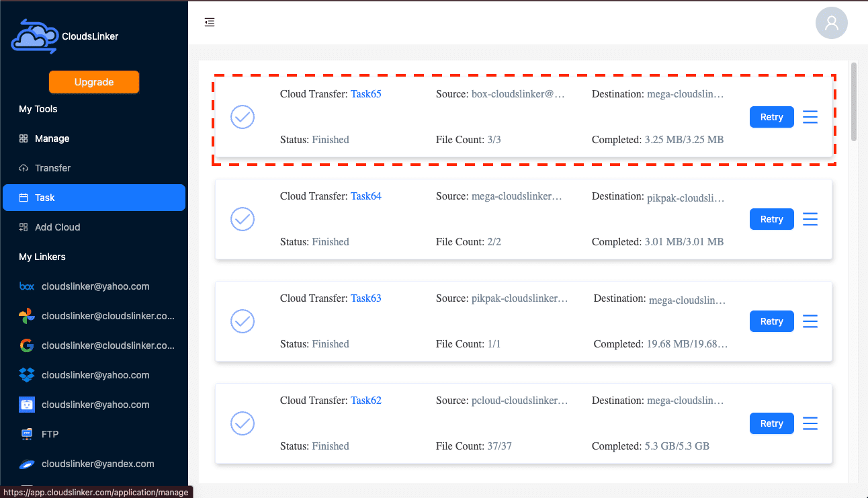Open the cloudslinker@yandex.com linker

tap(93, 464)
